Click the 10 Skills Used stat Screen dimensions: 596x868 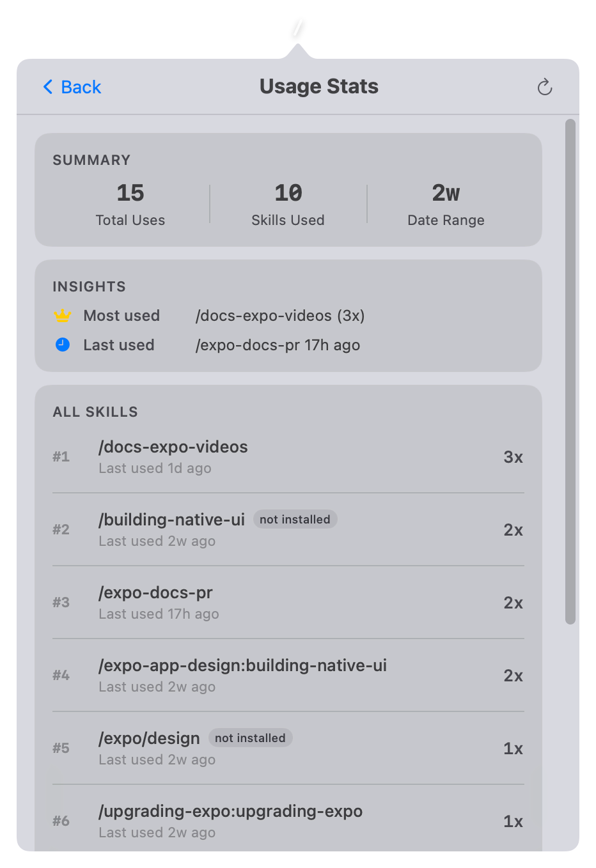coord(288,203)
